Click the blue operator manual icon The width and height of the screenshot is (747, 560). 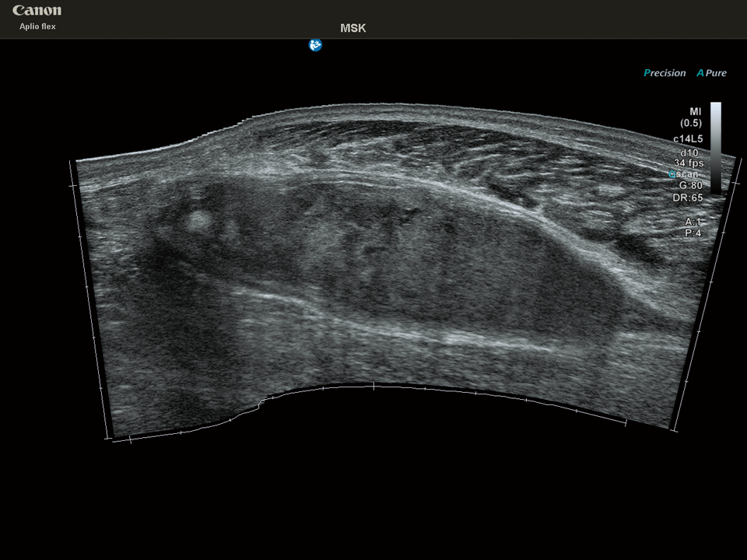pos(315,45)
